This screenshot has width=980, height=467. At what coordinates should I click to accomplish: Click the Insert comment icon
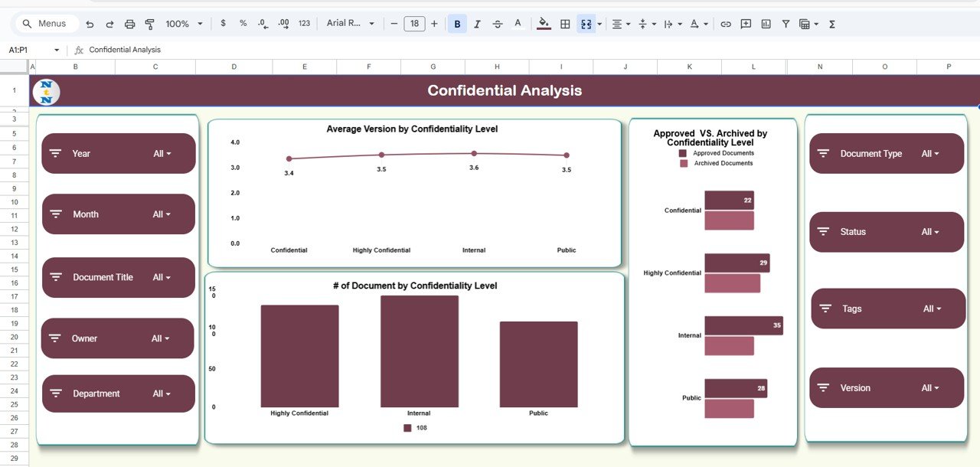[x=746, y=24]
